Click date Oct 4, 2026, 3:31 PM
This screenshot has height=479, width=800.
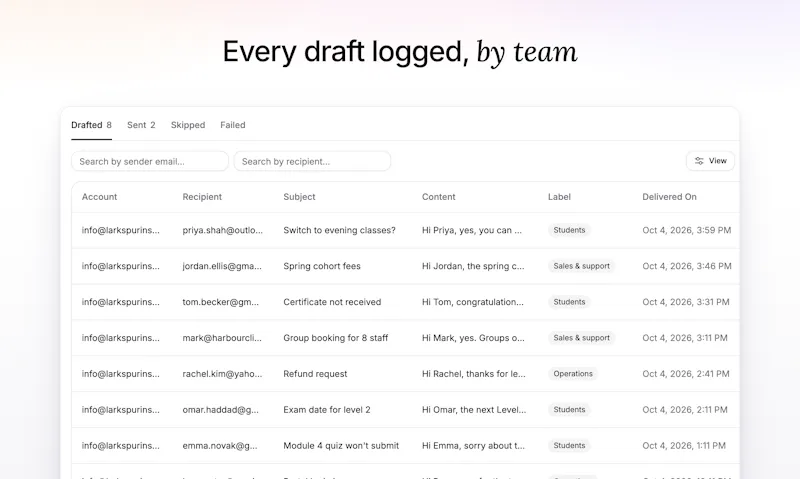(686, 302)
